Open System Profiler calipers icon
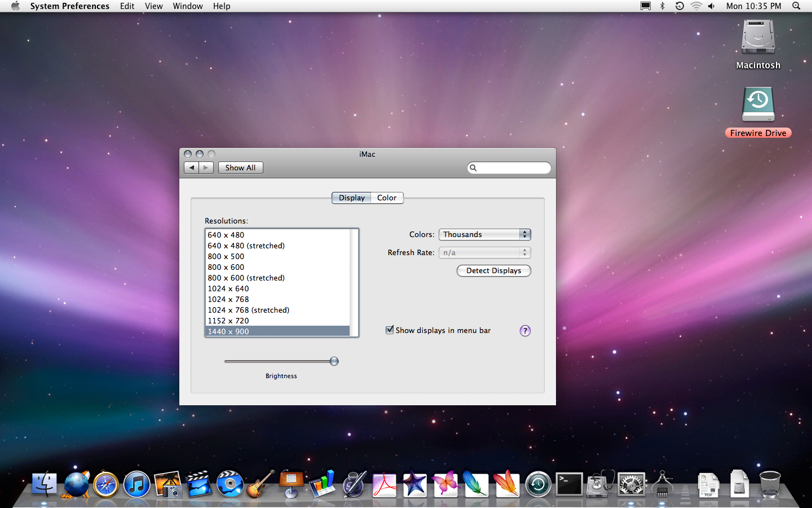 tap(662, 484)
